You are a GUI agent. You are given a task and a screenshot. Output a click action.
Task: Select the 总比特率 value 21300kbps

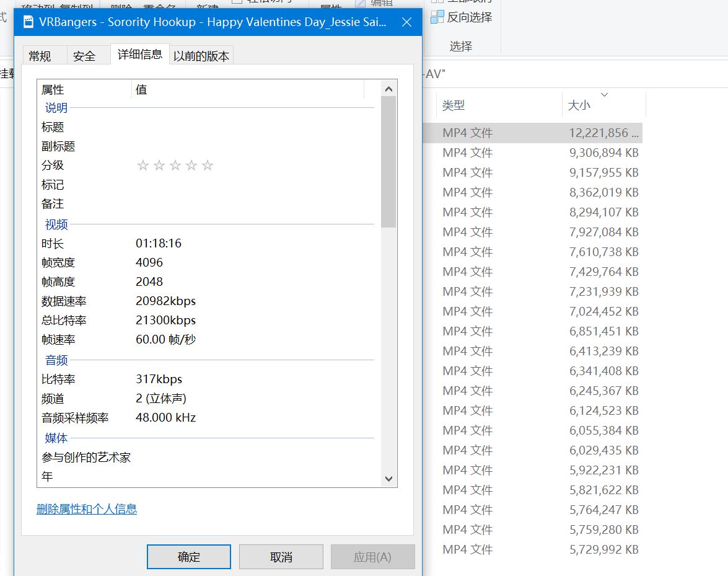(x=166, y=320)
